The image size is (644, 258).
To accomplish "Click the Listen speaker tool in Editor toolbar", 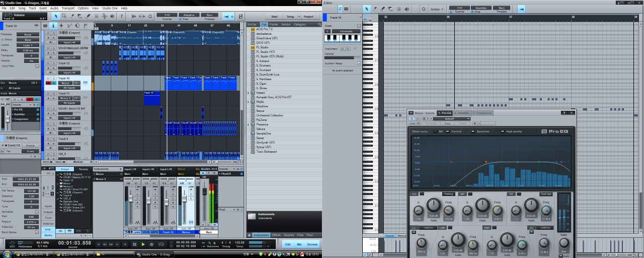I will 407,9.
